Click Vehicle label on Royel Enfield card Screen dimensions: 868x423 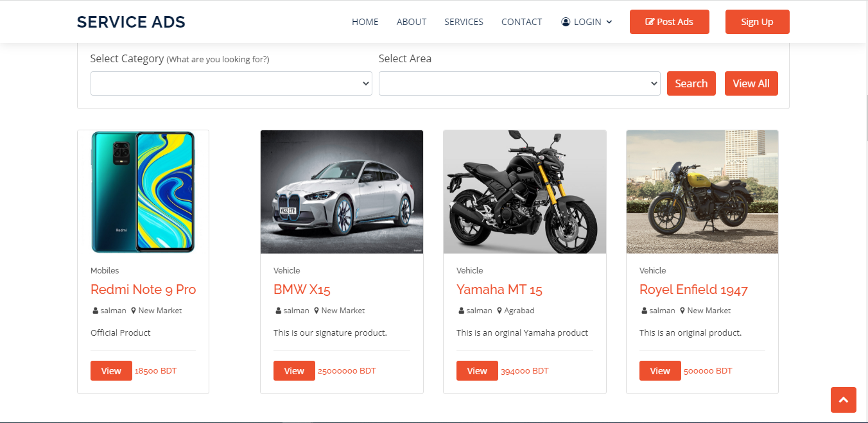653,271
